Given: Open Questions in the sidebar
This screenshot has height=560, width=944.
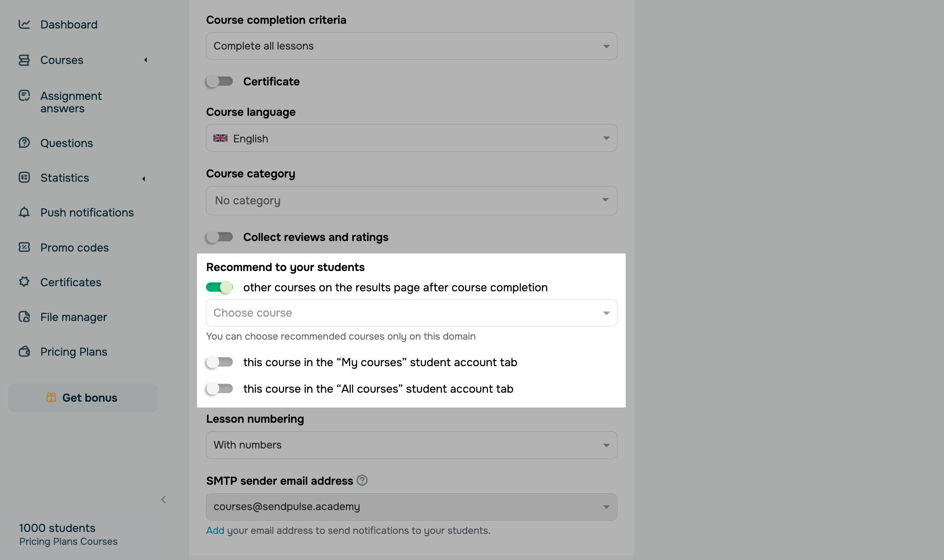Looking at the screenshot, I should click(67, 143).
